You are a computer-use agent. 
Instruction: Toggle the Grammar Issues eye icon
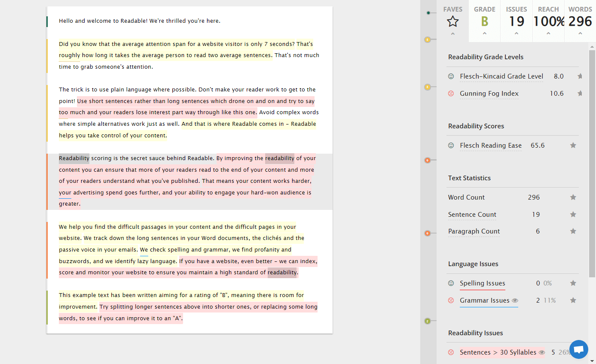click(515, 301)
